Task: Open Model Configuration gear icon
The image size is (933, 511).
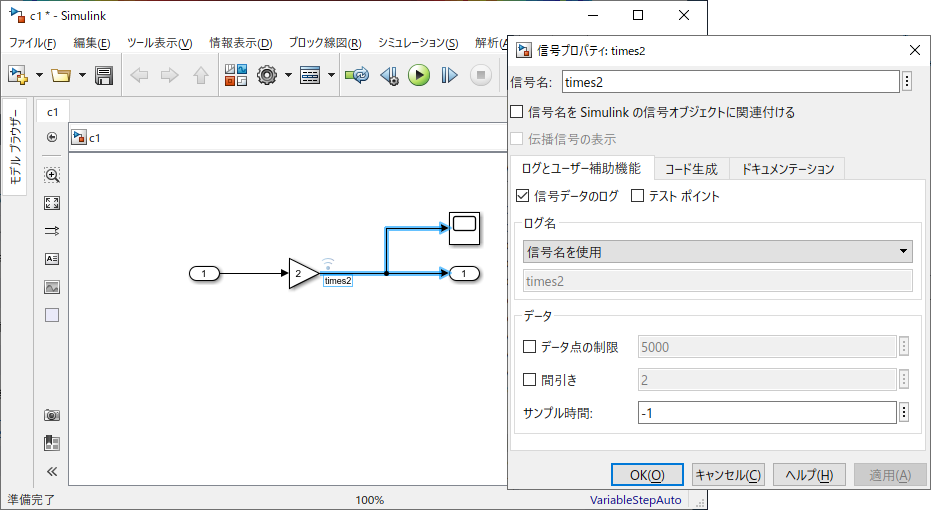Action: coord(267,75)
